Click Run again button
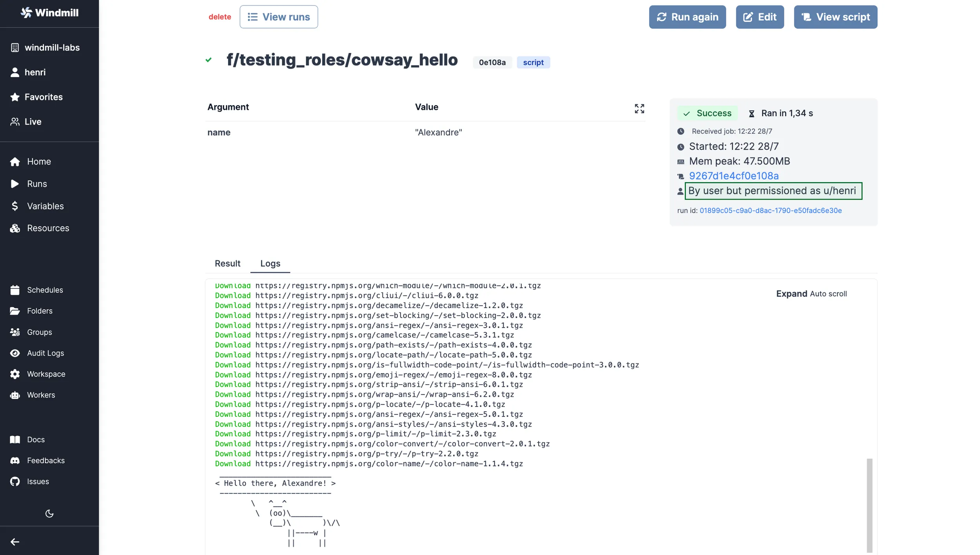The height and width of the screenshot is (555, 980). 687,17
